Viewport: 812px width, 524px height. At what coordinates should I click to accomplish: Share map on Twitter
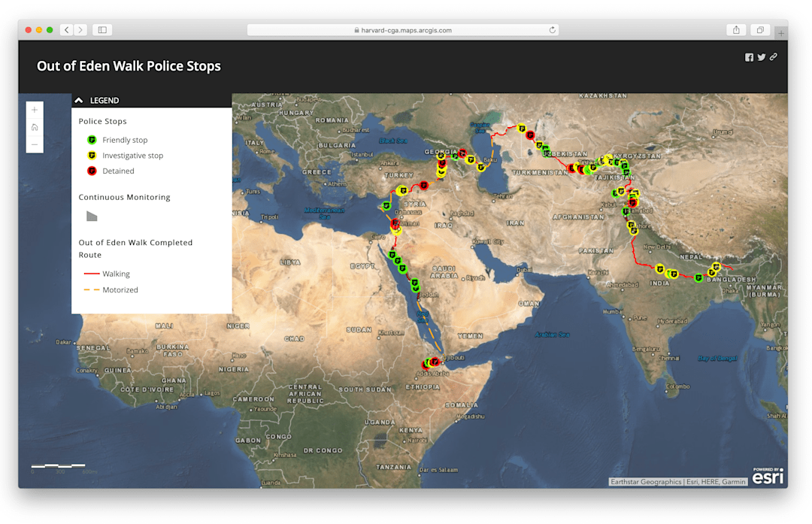pyautogui.click(x=761, y=57)
